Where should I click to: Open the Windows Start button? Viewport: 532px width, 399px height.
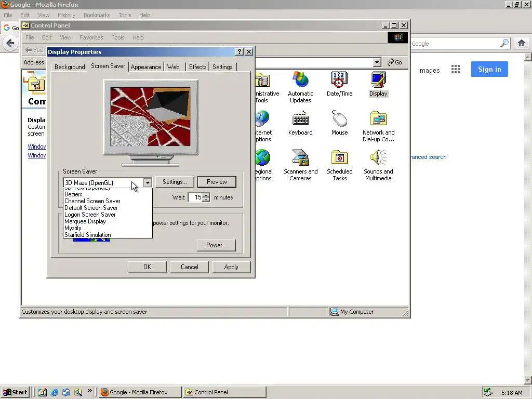point(15,392)
